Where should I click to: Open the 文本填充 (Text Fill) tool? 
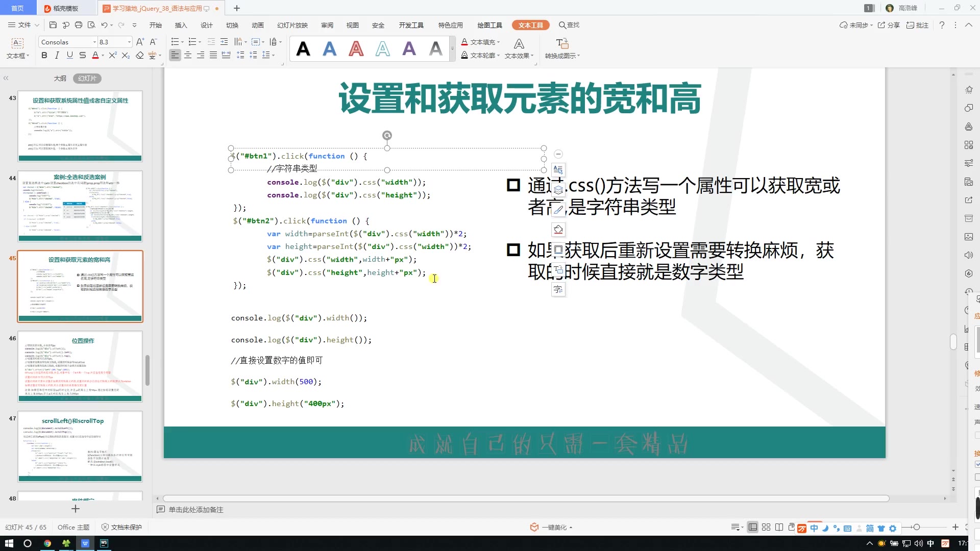(480, 42)
